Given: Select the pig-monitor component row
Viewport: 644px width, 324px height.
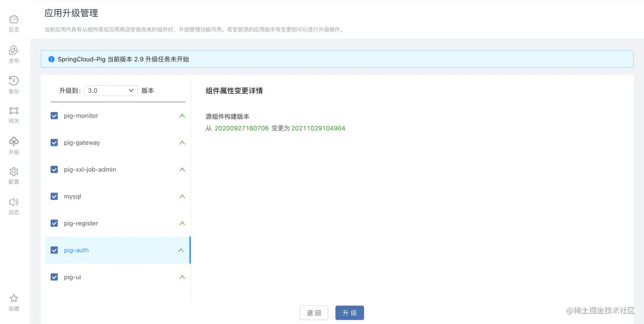Looking at the screenshot, I should coord(118,116).
